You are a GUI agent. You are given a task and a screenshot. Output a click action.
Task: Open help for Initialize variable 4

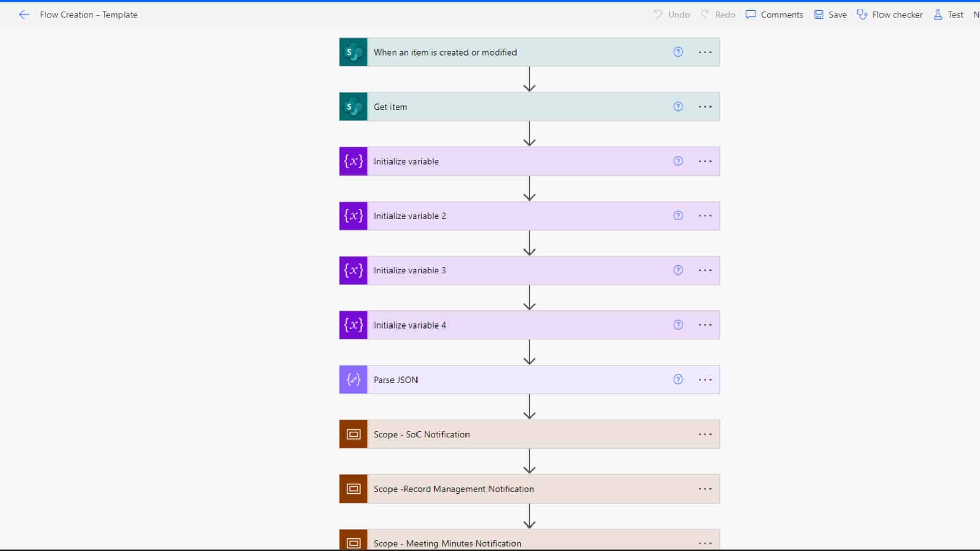tap(678, 324)
